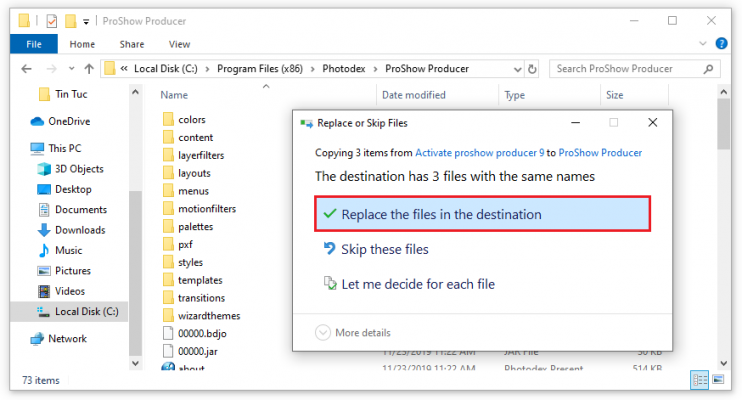This screenshot has width=742, height=400.
Task: Choose Skip these files option
Action: pyautogui.click(x=384, y=249)
